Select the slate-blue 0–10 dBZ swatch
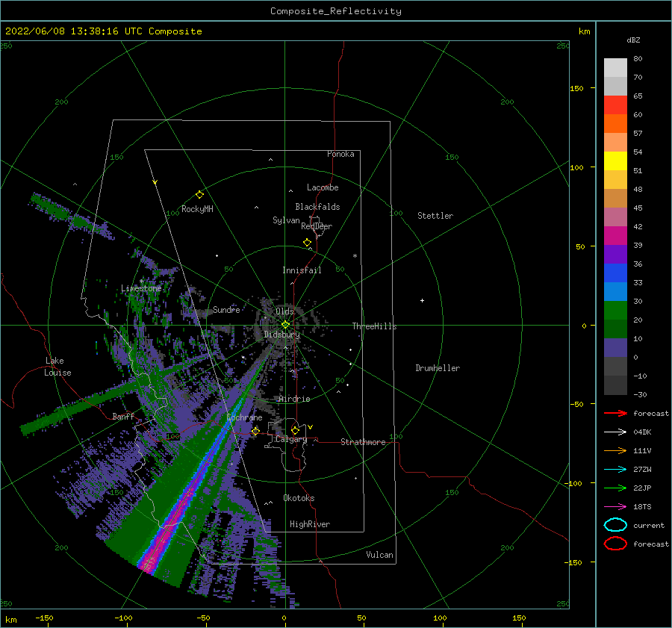 coord(615,348)
